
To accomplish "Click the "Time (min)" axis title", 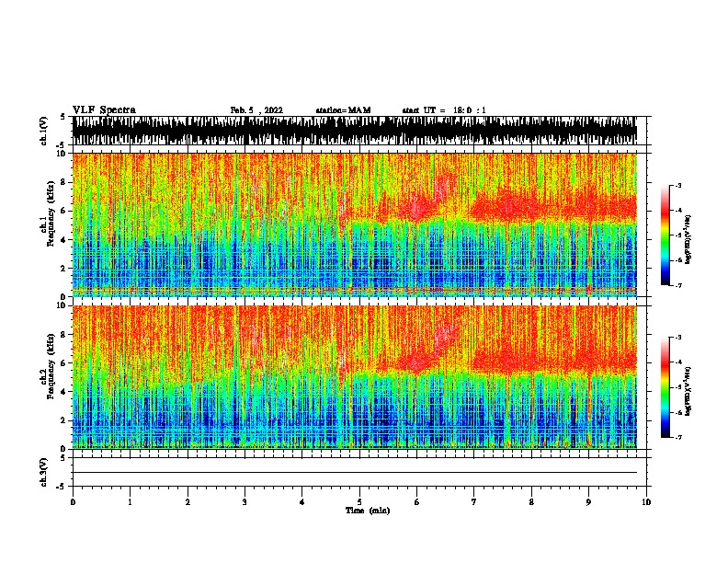I will [x=368, y=511].
